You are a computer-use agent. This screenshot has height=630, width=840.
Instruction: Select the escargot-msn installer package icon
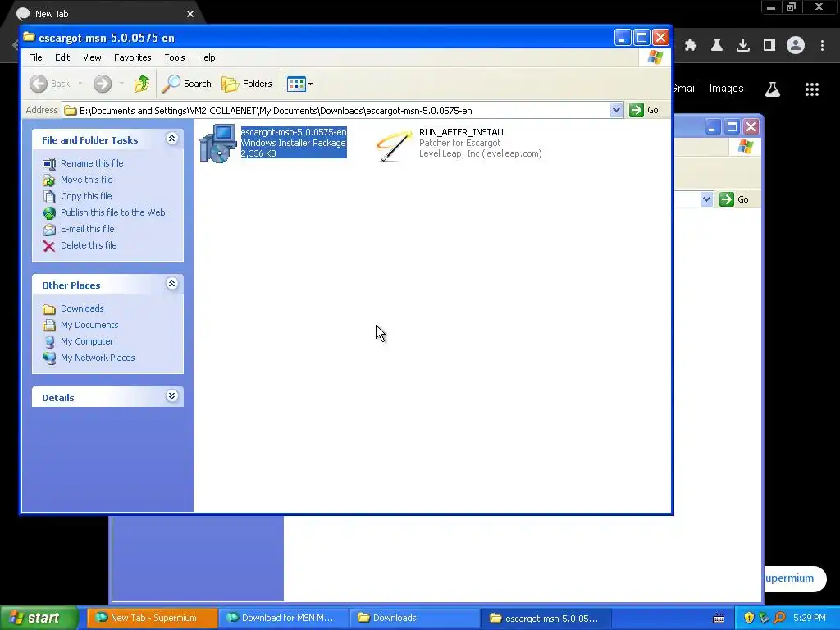click(217, 143)
